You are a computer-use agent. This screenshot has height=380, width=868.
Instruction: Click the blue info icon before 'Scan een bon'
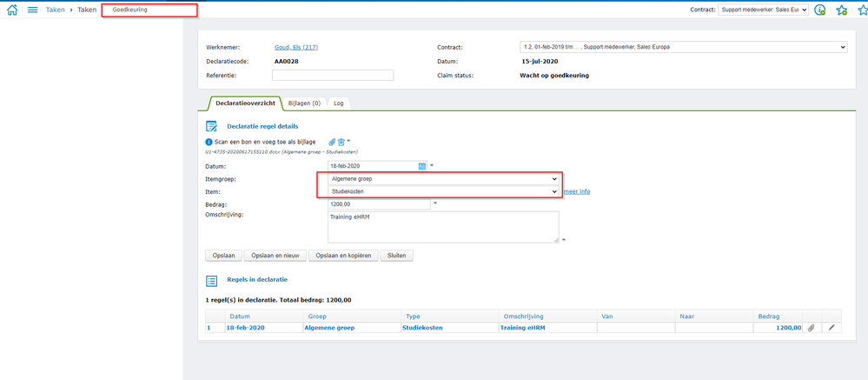pyautogui.click(x=209, y=142)
